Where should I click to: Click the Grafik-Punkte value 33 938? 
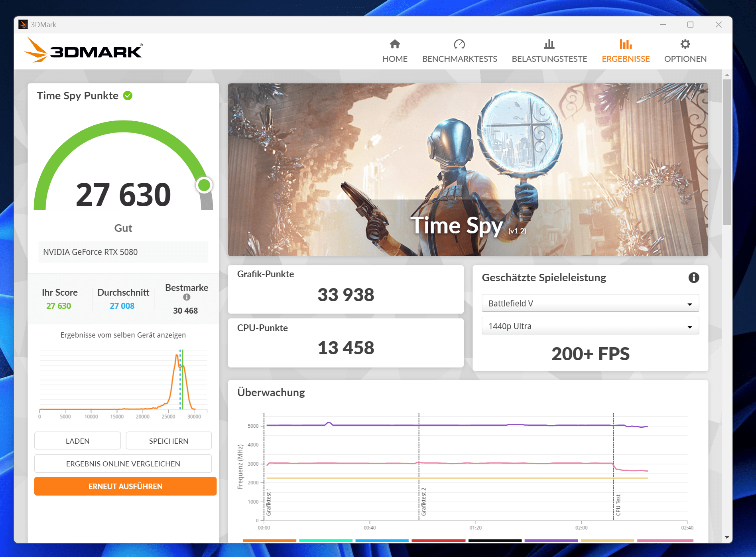click(346, 295)
